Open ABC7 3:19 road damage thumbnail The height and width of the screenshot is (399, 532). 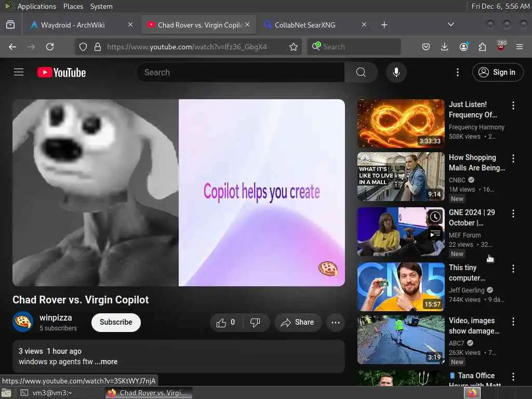(401, 340)
